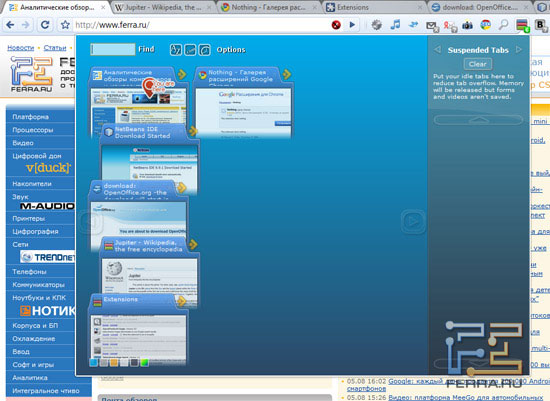Click the red blocked-content icon in the address bar
This screenshot has width=550, height=401.
point(336,25)
